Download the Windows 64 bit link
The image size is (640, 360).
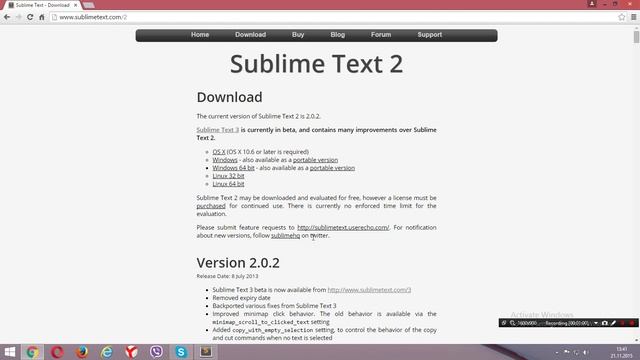[233, 168]
